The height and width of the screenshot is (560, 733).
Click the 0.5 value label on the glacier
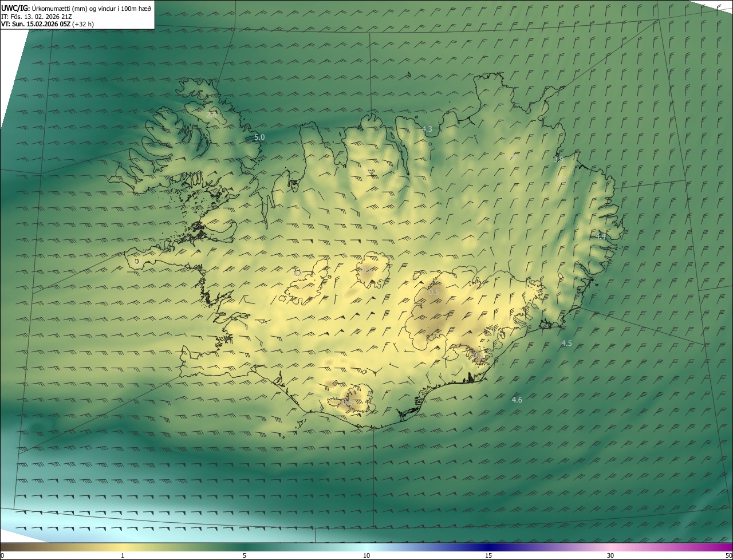(435, 293)
